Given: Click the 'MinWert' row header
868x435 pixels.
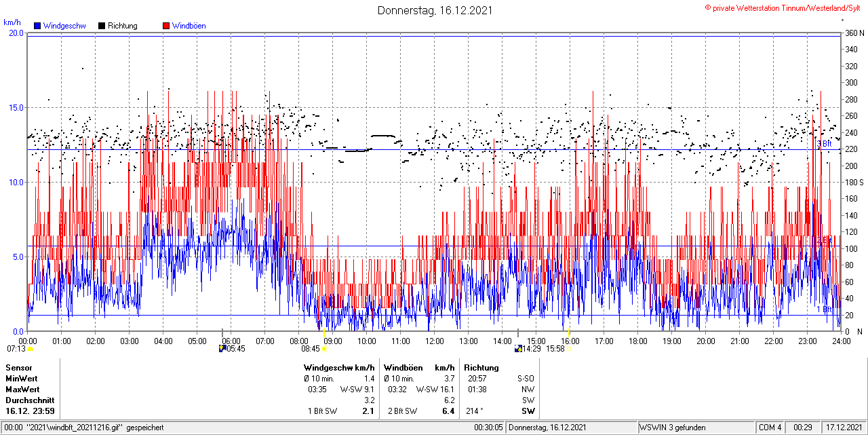Looking at the screenshot, I should click(22, 378).
